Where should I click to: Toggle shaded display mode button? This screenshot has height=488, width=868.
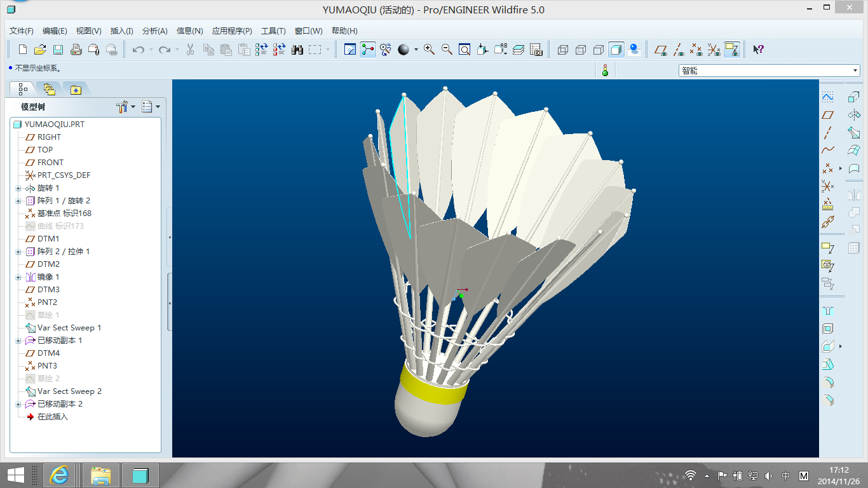(616, 50)
